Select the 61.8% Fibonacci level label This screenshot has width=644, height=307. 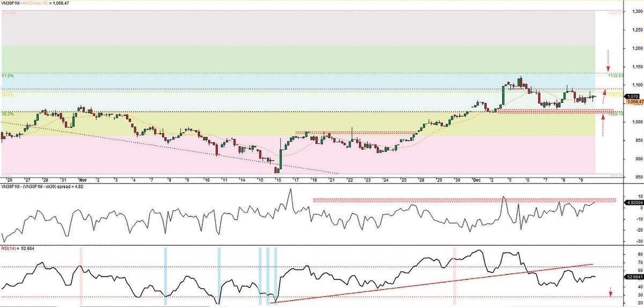tap(7, 76)
